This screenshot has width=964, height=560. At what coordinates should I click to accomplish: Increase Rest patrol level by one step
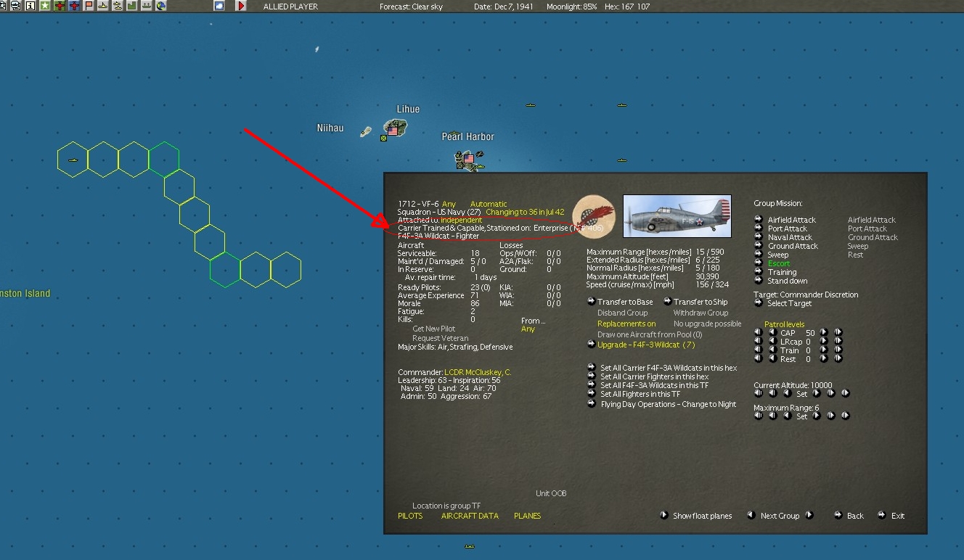[824, 358]
